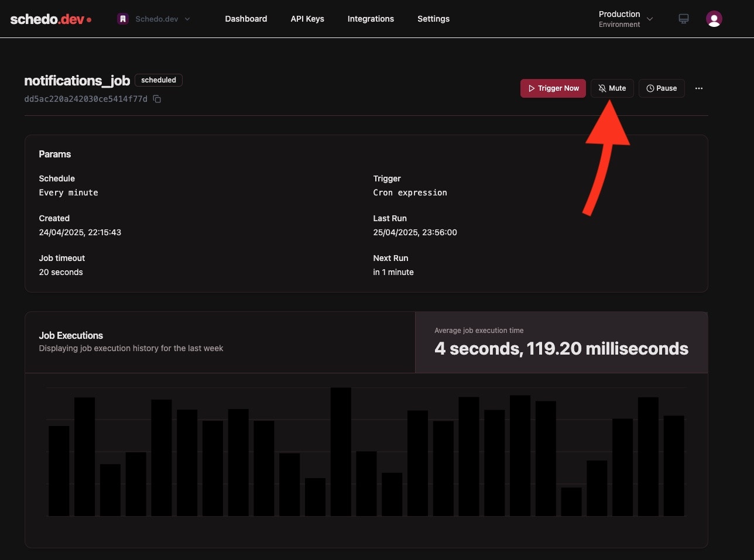This screenshot has width=754, height=560.
Task: Click the bell-slash icon in Mute button
Action: [602, 88]
